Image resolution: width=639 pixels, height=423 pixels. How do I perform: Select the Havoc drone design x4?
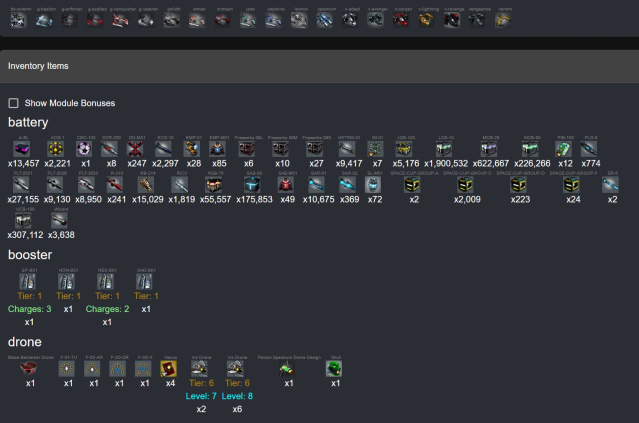170,369
